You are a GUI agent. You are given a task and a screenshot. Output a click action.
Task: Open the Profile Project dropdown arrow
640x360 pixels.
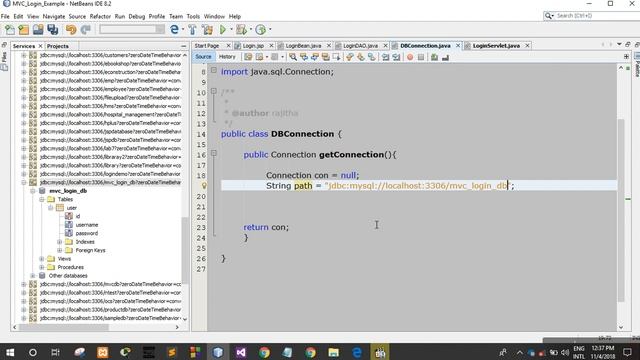click(x=270, y=29)
